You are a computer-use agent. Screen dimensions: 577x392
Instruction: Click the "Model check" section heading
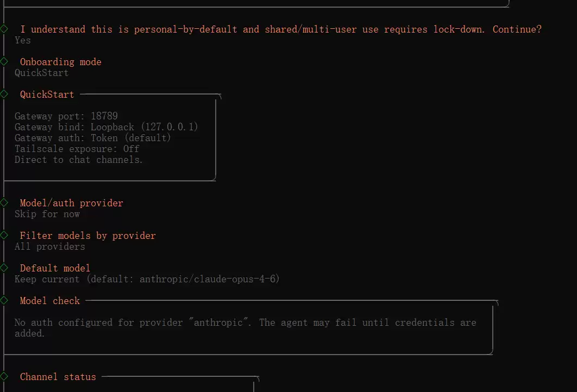coord(50,301)
